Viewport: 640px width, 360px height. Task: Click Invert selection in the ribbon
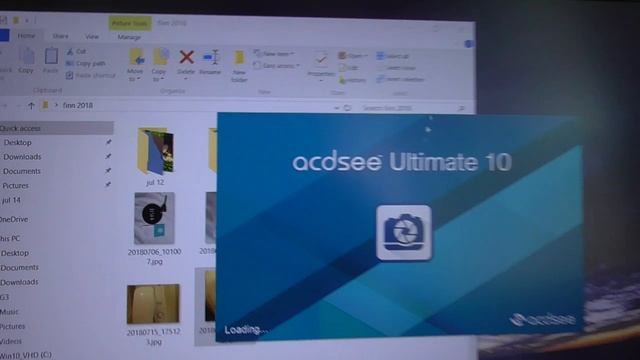[400, 79]
